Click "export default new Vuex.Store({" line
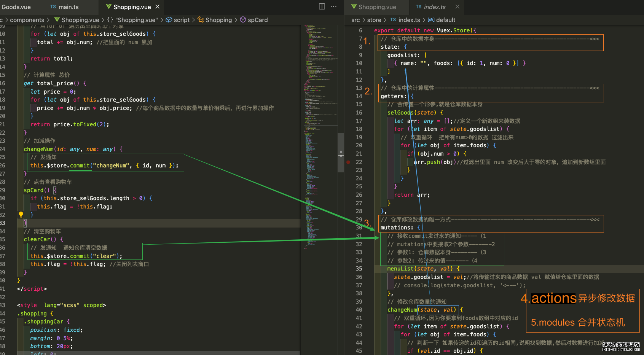This screenshot has width=644, height=355. pyautogui.click(x=425, y=30)
